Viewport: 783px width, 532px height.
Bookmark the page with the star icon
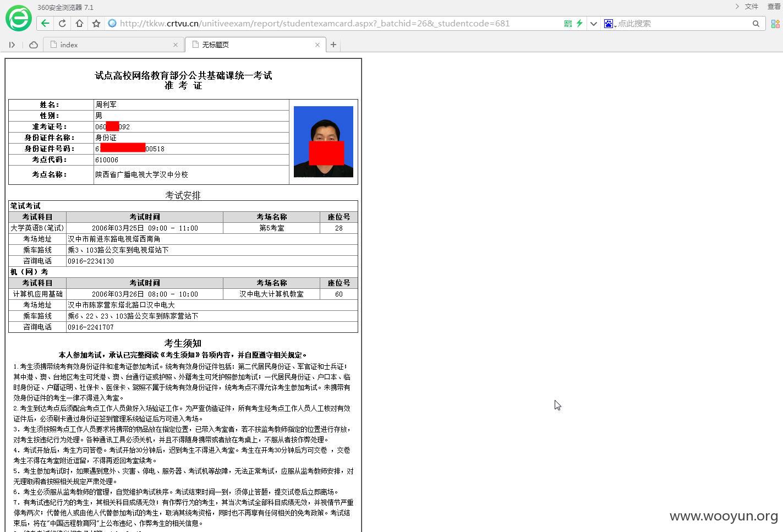coord(96,24)
